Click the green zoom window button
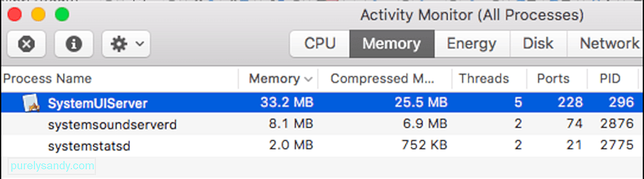 (x=62, y=15)
